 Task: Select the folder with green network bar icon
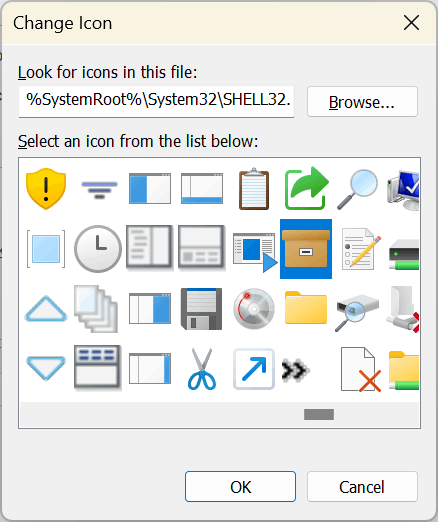click(x=404, y=371)
